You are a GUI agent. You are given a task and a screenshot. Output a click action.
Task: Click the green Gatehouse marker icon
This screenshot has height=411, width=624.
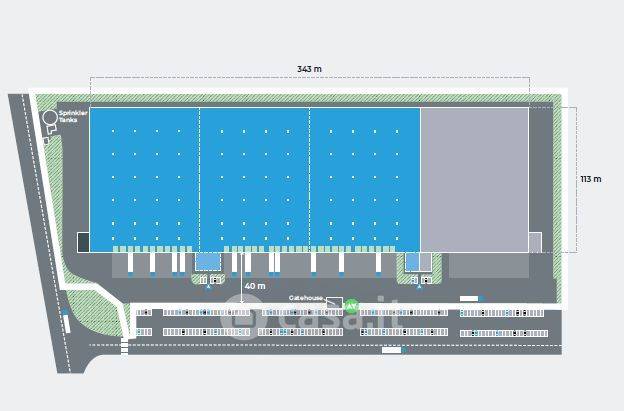pyautogui.click(x=351, y=305)
